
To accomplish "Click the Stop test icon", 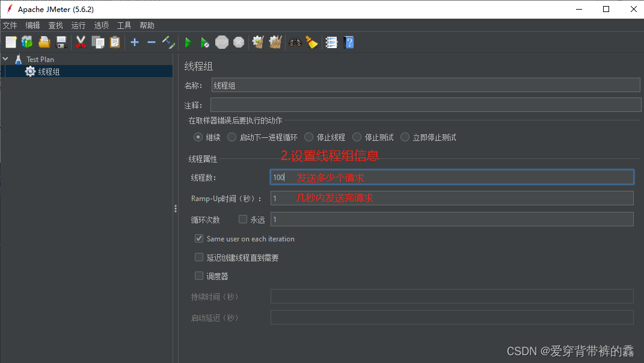I will pos(222,42).
